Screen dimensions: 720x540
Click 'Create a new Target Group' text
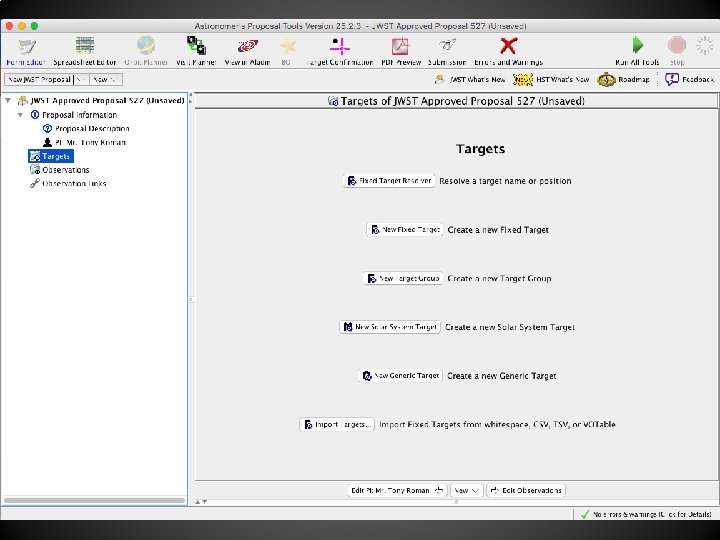[499, 278]
